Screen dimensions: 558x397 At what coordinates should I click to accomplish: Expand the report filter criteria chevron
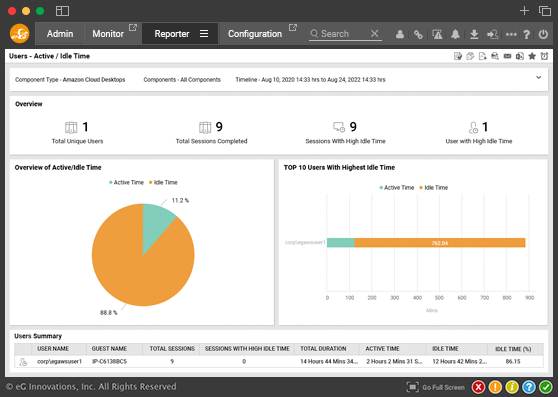click(x=538, y=77)
